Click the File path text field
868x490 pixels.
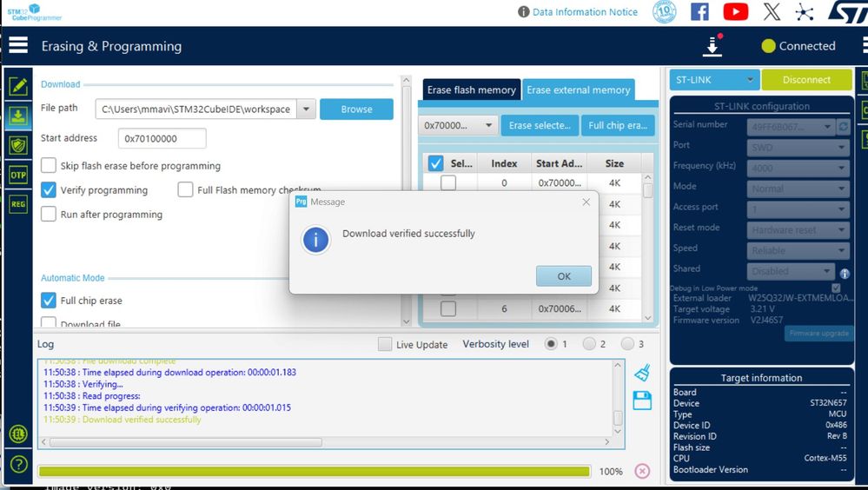[196, 109]
